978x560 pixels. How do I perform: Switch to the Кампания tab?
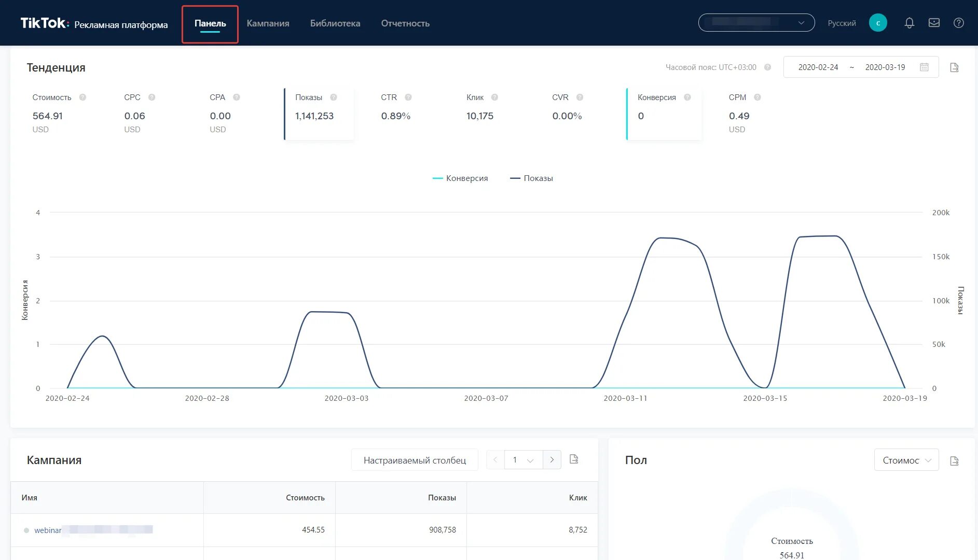268,23
